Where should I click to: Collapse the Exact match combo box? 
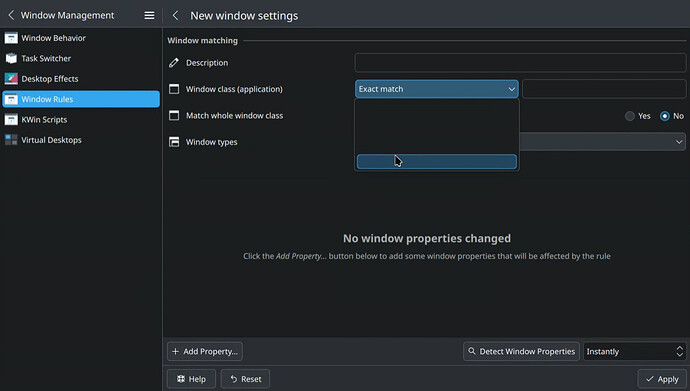[x=437, y=89]
